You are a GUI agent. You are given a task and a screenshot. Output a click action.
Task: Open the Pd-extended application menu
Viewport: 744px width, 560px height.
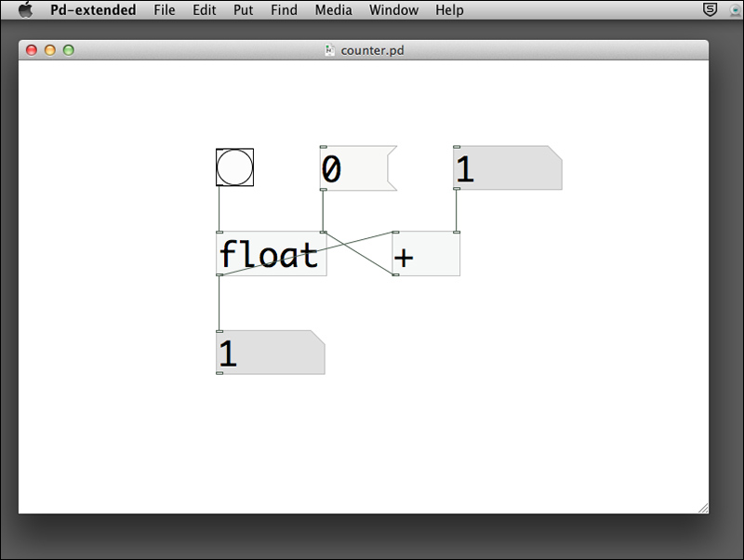pos(93,10)
